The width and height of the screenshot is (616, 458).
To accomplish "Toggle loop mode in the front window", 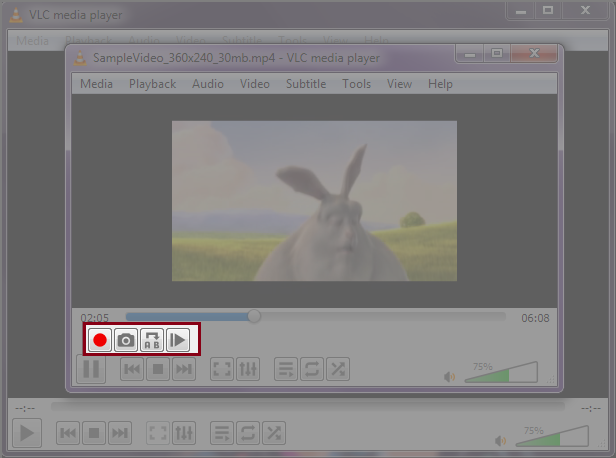I will coord(312,369).
